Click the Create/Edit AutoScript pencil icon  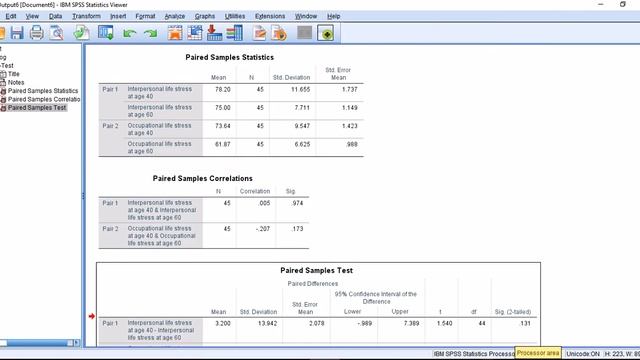pos(259,33)
